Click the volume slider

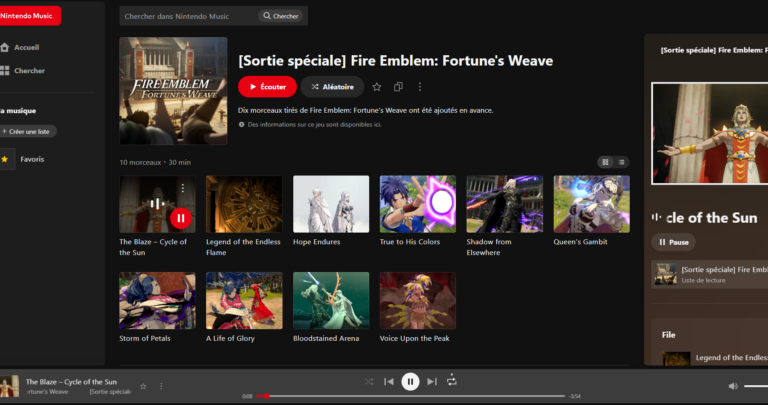(756, 386)
